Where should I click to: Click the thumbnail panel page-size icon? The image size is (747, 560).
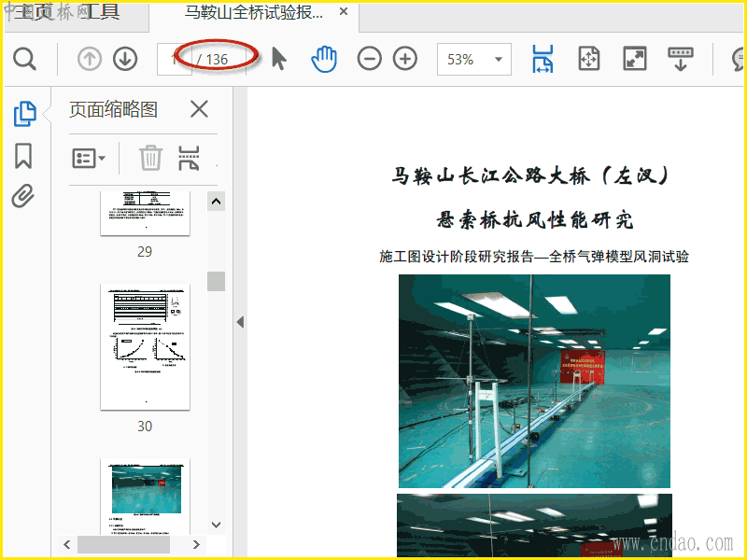click(189, 158)
